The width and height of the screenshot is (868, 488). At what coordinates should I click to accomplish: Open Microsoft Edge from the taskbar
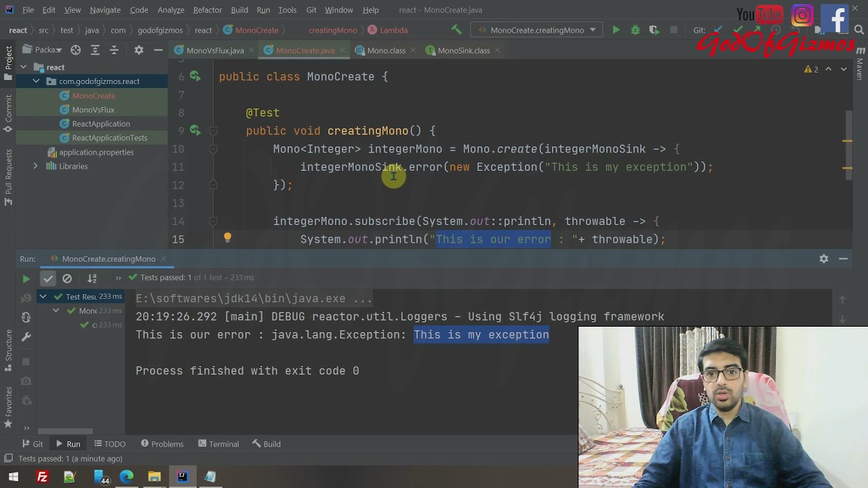(127, 477)
